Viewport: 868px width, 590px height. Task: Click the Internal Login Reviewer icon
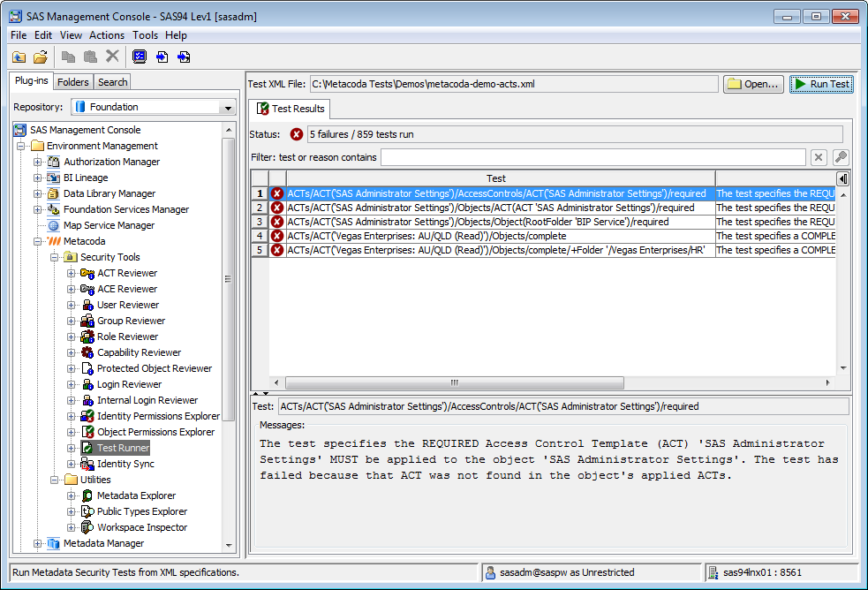pyautogui.click(x=87, y=401)
